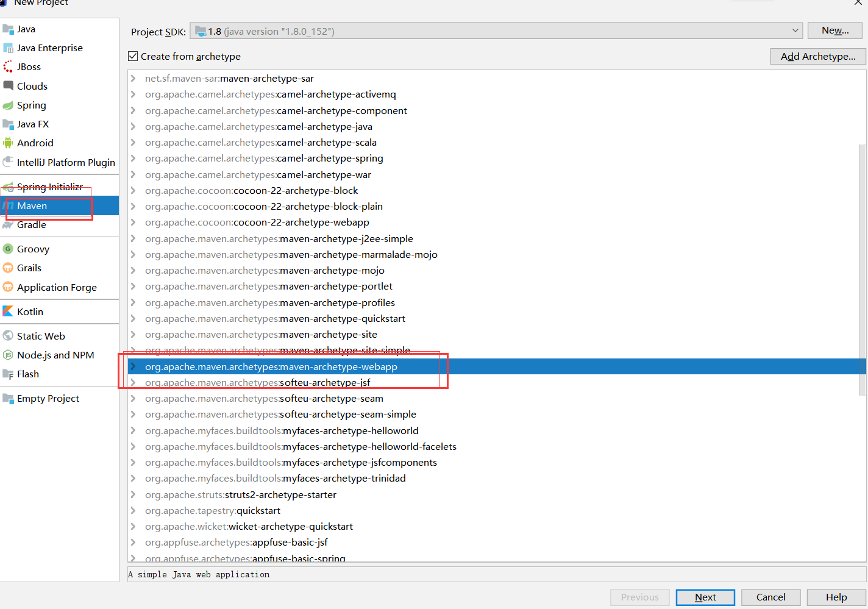Expand maven-archetype-quickstart row
The height and width of the screenshot is (609, 868).
click(x=133, y=319)
